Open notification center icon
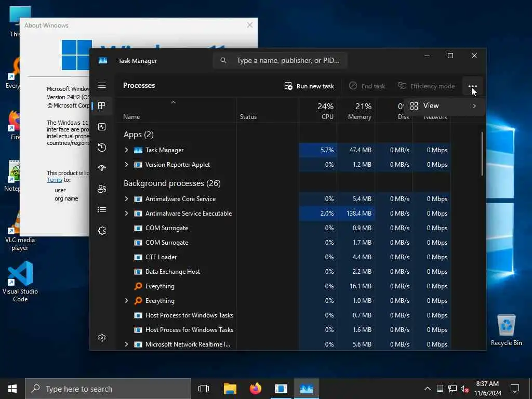Viewport: 532px width, 399px height. tap(515, 389)
